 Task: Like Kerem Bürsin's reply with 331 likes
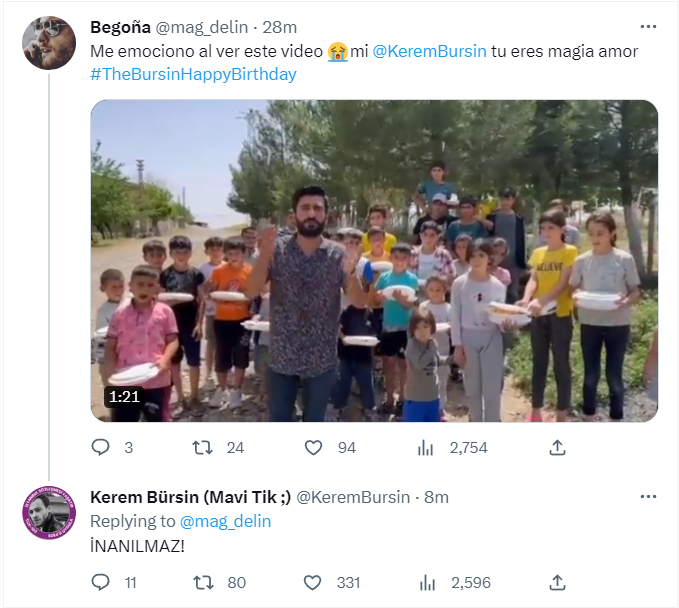(x=313, y=582)
